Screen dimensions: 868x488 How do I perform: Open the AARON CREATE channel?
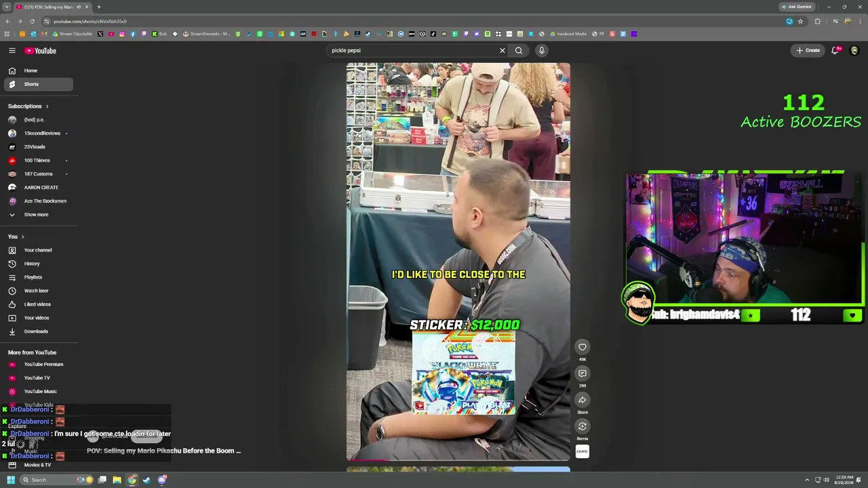point(37,187)
